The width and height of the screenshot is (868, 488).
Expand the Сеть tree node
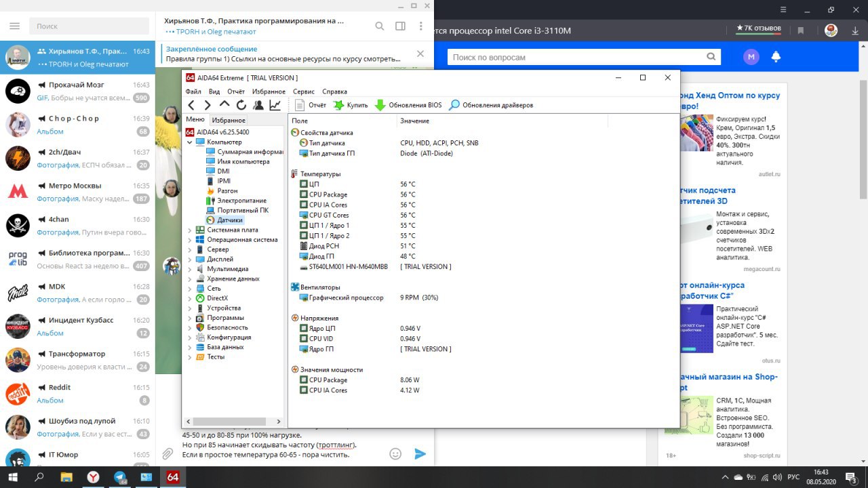tap(190, 288)
